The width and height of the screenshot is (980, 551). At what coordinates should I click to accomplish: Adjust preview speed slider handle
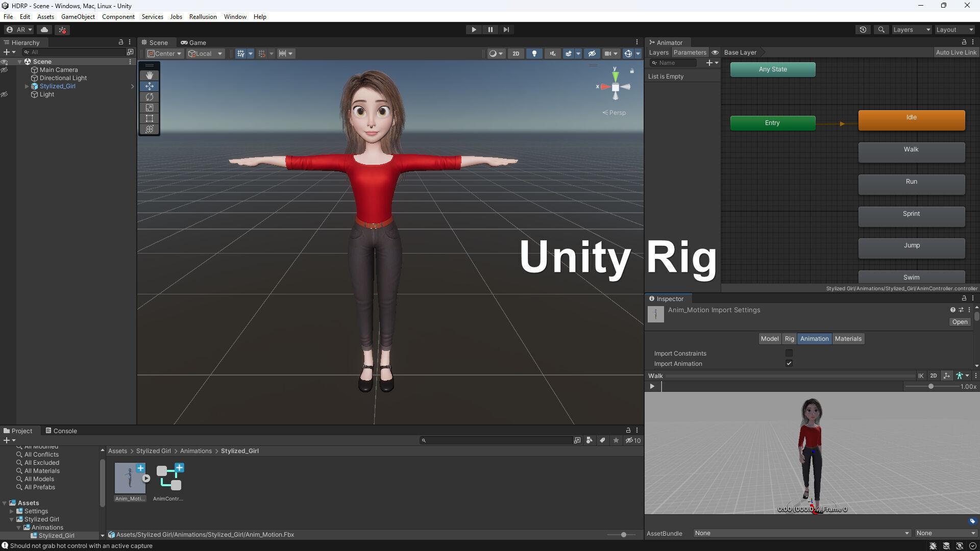tap(930, 386)
